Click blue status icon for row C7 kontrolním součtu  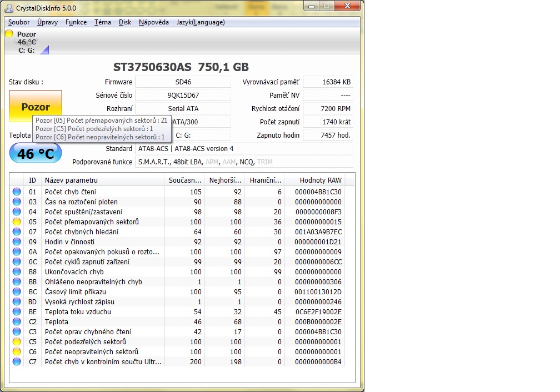click(17, 361)
